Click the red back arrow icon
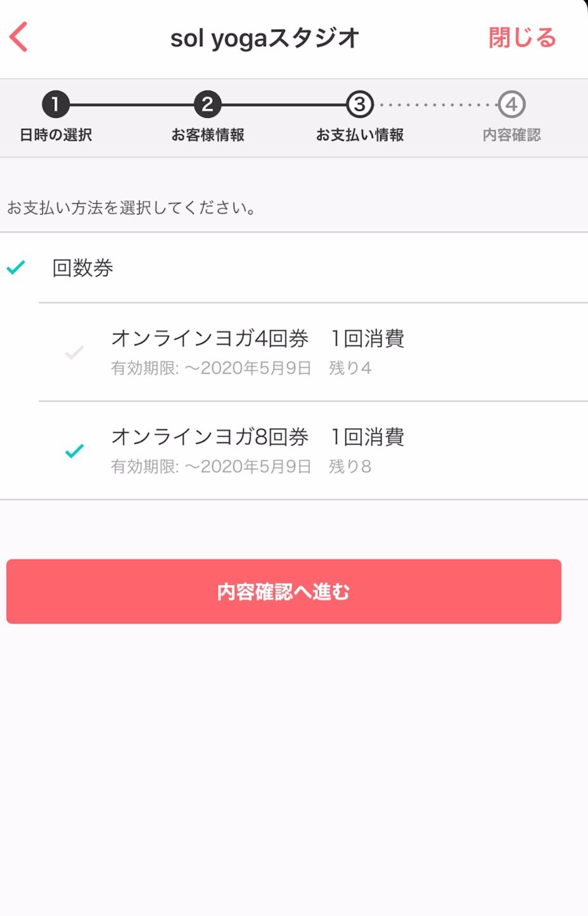The width and height of the screenshot is (588, 916). pyautogui.click(x=18, y=38)
